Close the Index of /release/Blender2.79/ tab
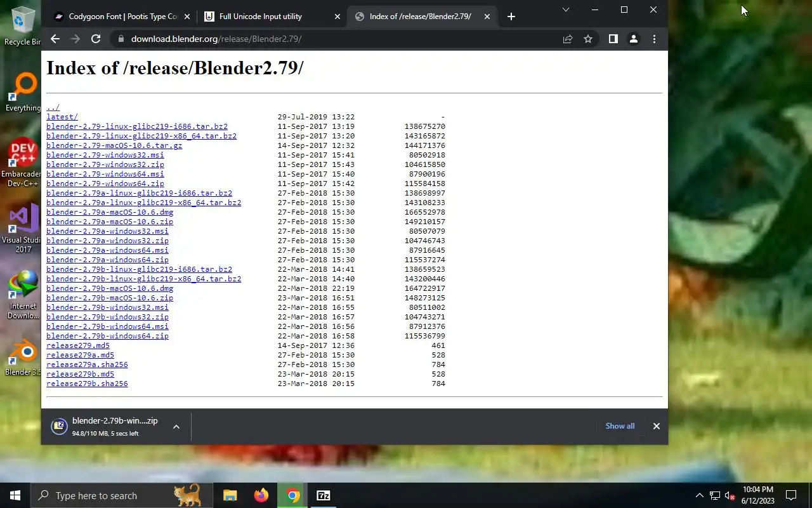This screenshot has height=508, width=812. pyautogui.click(x=487, y=17)
